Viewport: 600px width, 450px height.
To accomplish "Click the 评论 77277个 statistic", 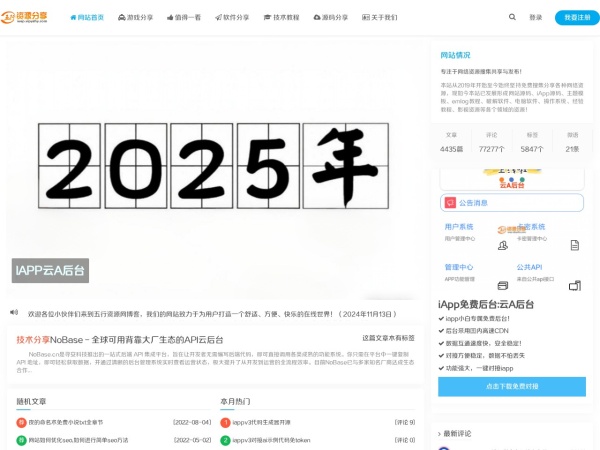I will click(492, 142).
